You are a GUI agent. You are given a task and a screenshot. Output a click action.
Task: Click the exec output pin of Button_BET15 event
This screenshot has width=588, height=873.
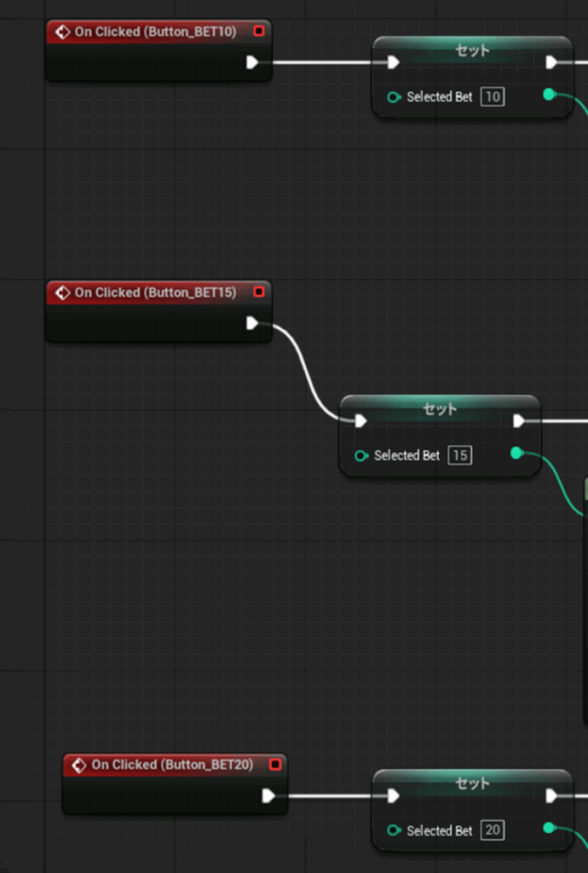[x=252, y=323]
